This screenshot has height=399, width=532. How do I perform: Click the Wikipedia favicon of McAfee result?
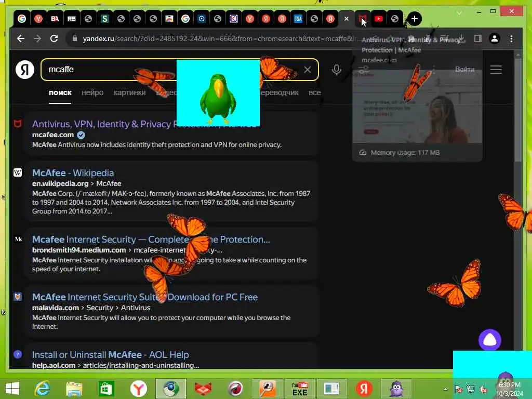(x=18, y=172)
